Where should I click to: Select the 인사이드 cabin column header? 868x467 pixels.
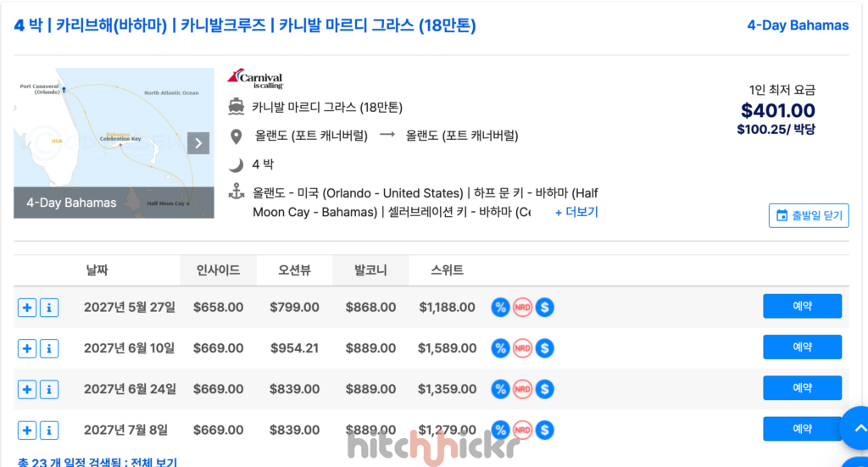point(218,270)
